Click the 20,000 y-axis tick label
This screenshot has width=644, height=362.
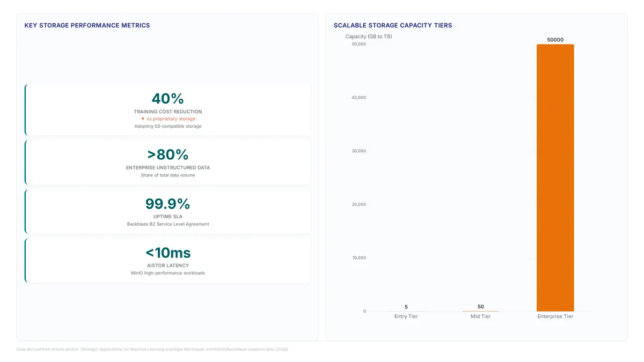pyautogui.click(x=359, y=204)
